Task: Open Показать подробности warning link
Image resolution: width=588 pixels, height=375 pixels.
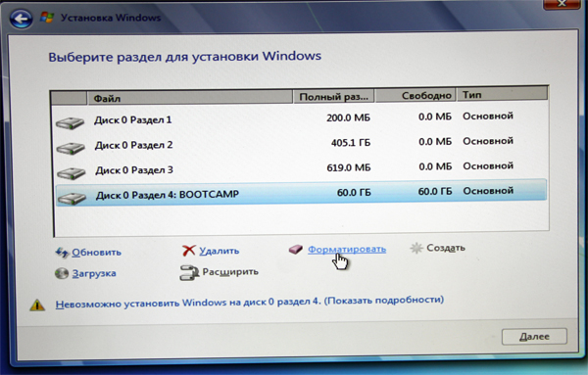Action: tap(383, 300)
